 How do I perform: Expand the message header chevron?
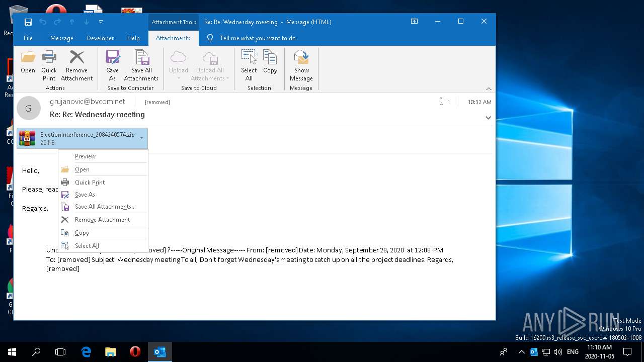click(488, 118)
